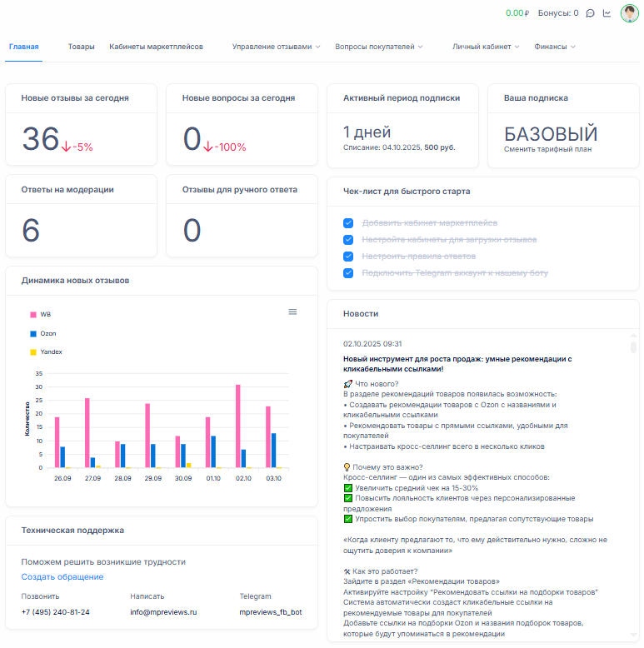Click the 'Создать обращение' link

coord(62,577)
